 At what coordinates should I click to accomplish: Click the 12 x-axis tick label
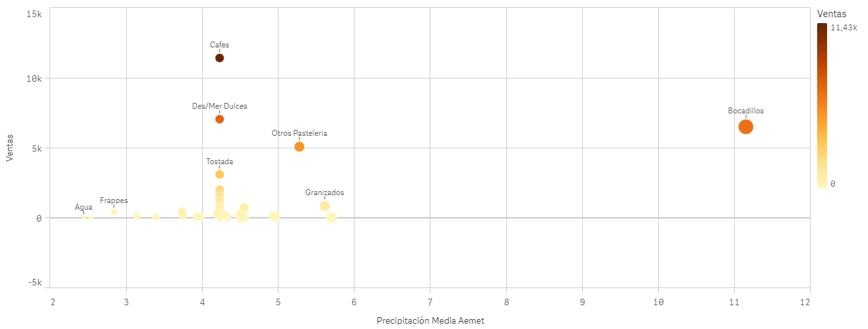tap(805, 301)
